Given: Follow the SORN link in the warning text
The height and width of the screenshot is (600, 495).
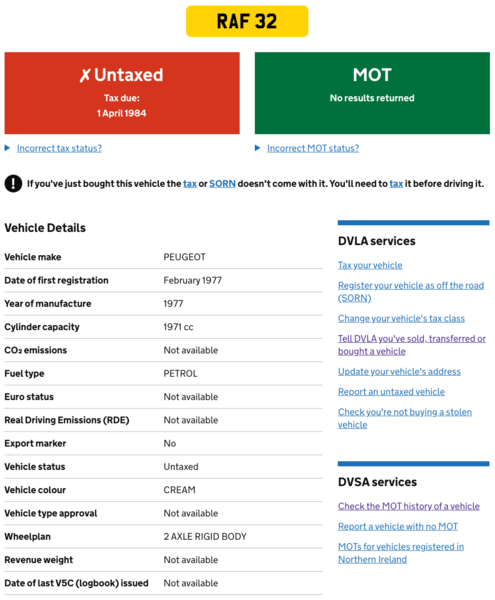Looking at the screenshot, I should point(222,184).
